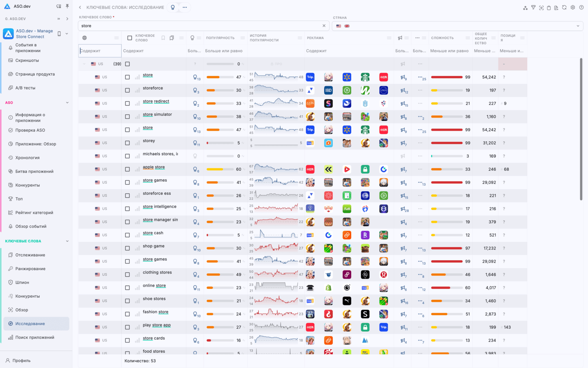Click the refresh icon in top toolbar
Viewport: 588px width, 368px height.
[564, 7]
